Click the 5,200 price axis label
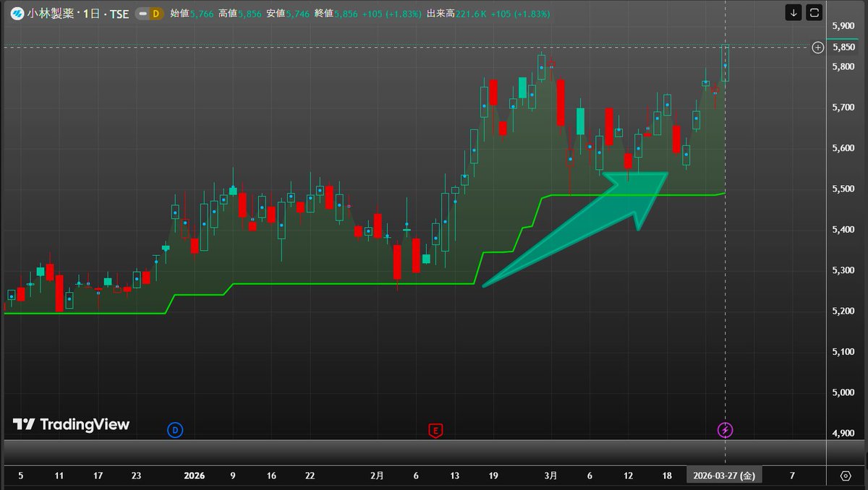The width and height of the screenshot is (868, 490). 845,311
